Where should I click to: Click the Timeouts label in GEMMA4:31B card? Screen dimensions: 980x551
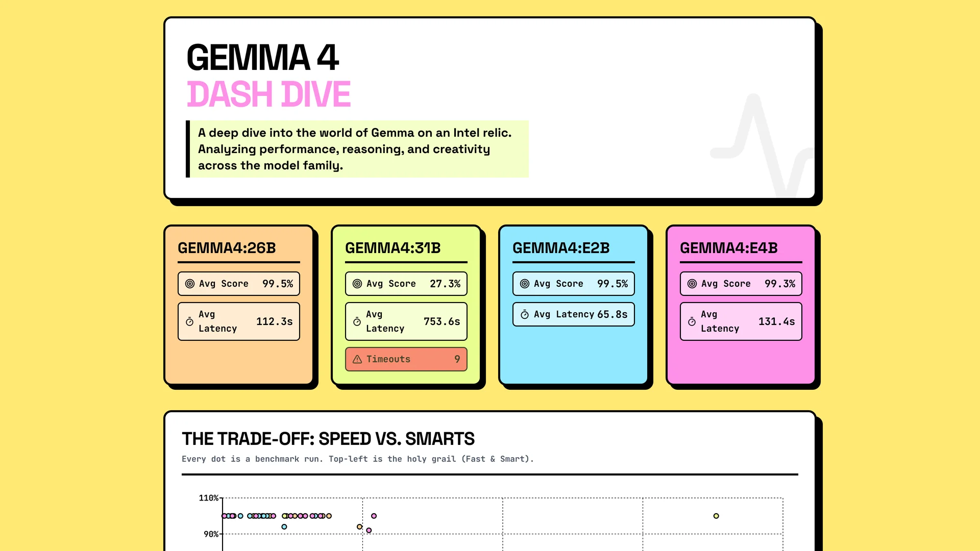[x=388, y=359]
